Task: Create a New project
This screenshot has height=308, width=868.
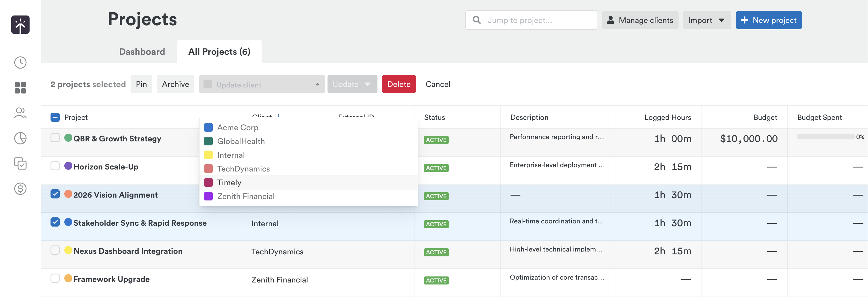Action: tap(769, 20)
